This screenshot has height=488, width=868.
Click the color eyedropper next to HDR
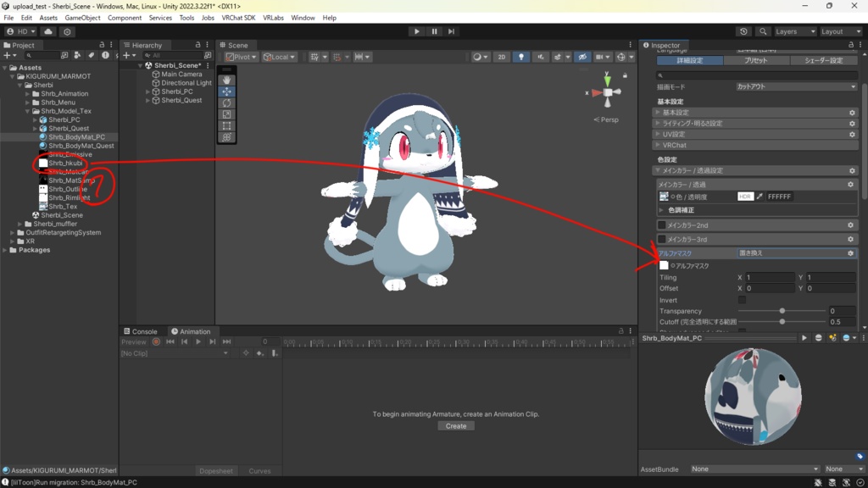(759, 197)
